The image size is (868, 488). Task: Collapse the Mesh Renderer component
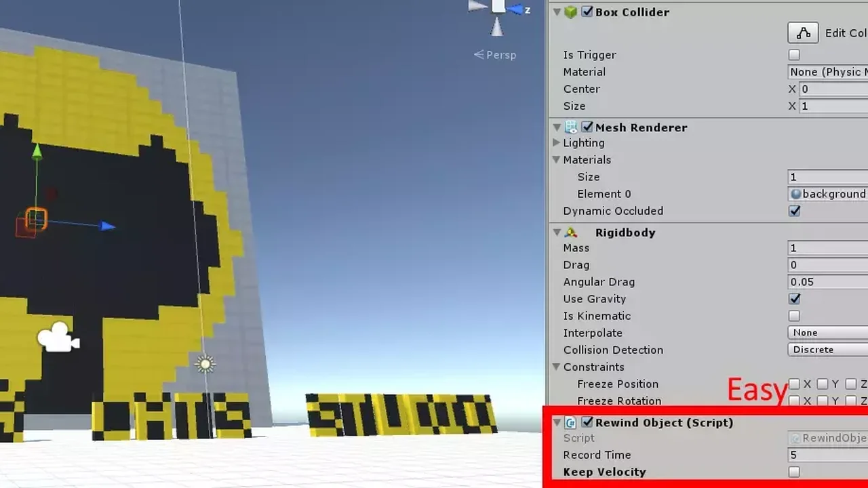pyautogui.click(x=557, y=127)
